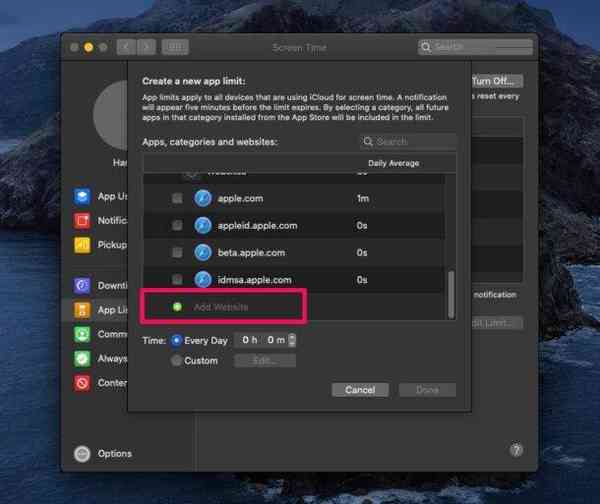
Task: Click Safari icon beside idmsa.apple.com
Action: click(203, 280)
